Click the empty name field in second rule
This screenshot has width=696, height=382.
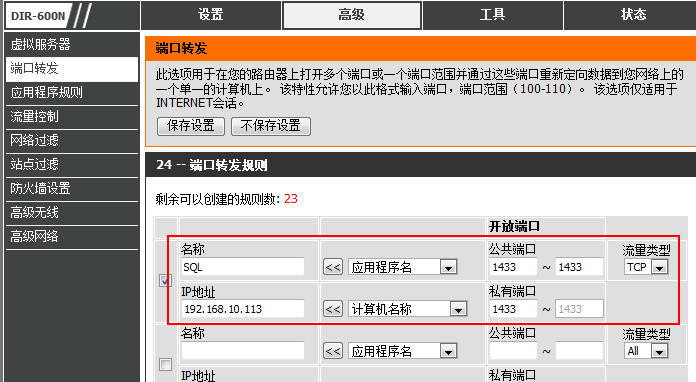(243, 351)
